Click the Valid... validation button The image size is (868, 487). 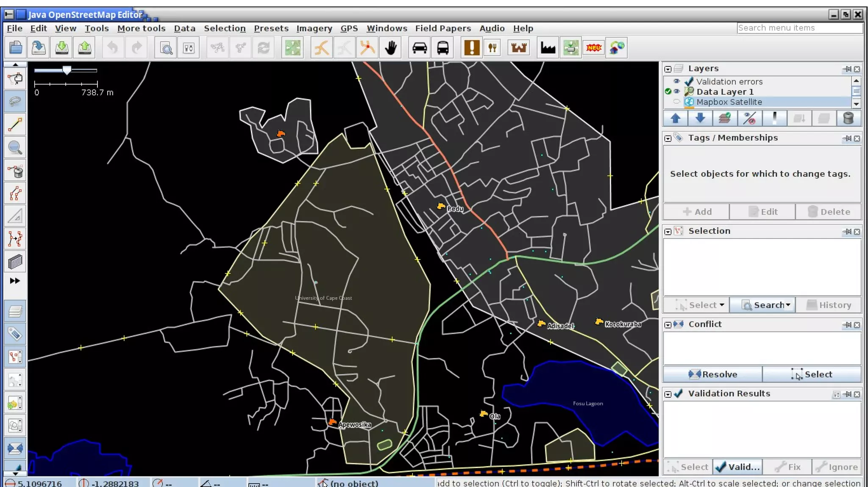(737, 467)
